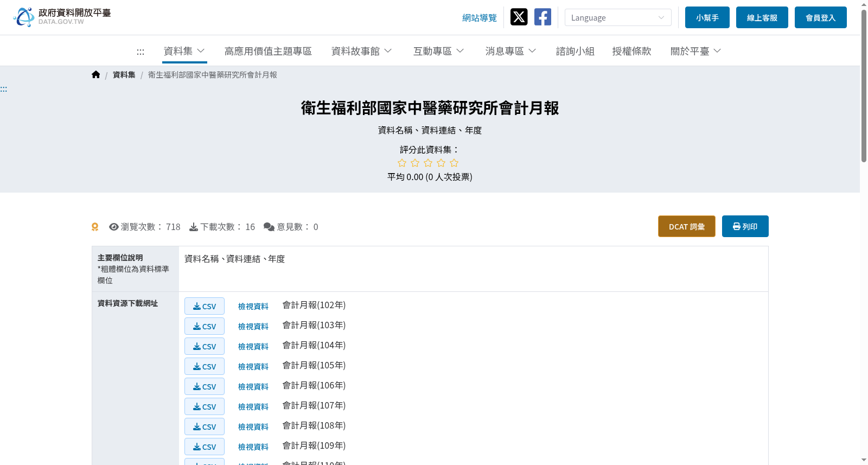Click the ::: content anchor at left edge
This screenshot has height=465, width=868.
(x=4, y=89)
